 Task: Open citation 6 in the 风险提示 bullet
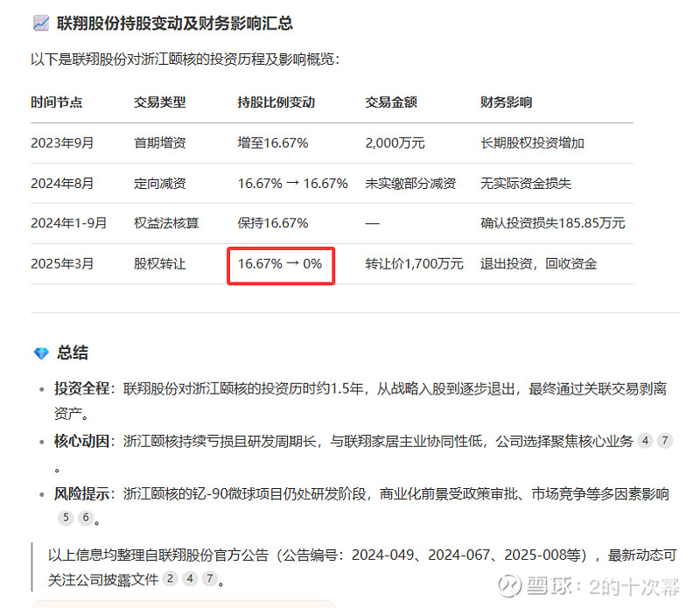point(86,518)
